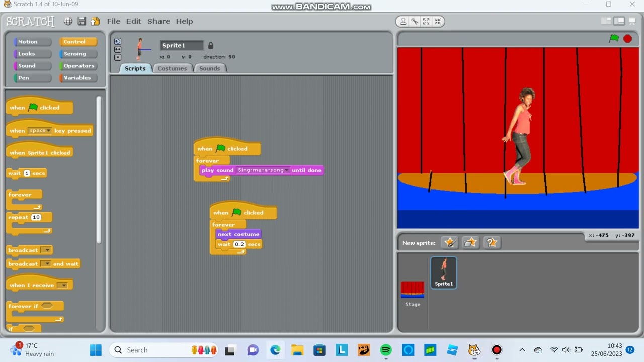Select the Sprite1 thumbnail in sprite list

point(444,273)
